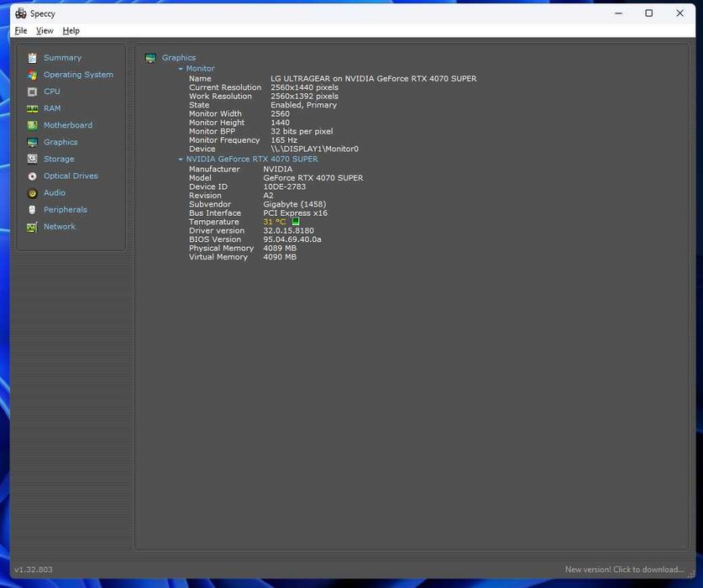Click Driver version 32.0.15.8180 value

click(289, 230)
